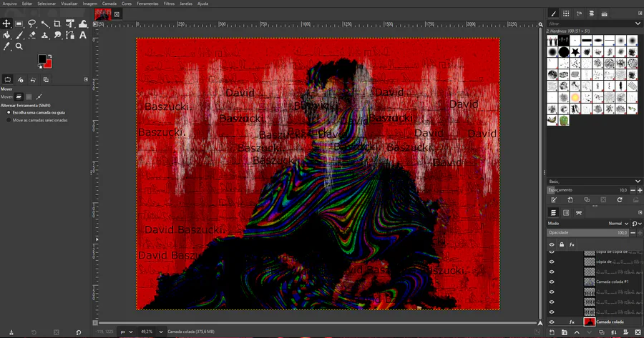Viewport: 644px width, 338px height.
Task: Select 'Move as camadas selecionadas' option
Action: [37, 120]
